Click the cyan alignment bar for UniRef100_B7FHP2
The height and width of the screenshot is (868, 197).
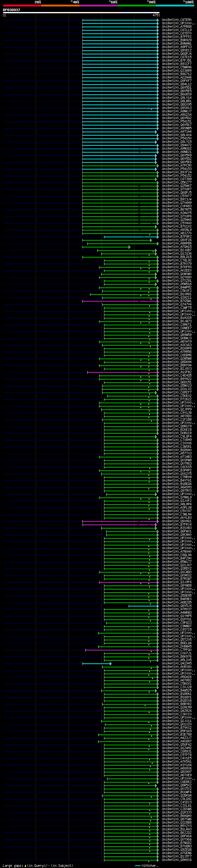[131, 237]
